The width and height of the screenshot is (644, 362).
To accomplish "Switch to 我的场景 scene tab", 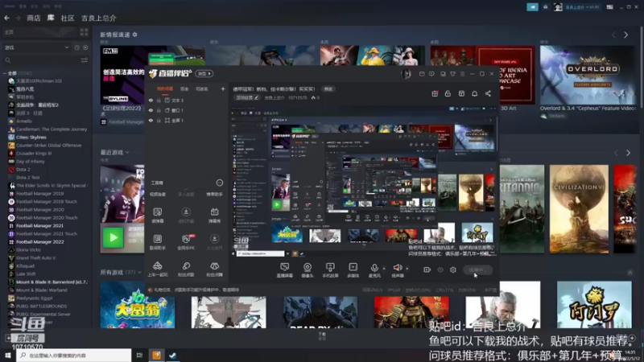I will click(x=165, y=88).
